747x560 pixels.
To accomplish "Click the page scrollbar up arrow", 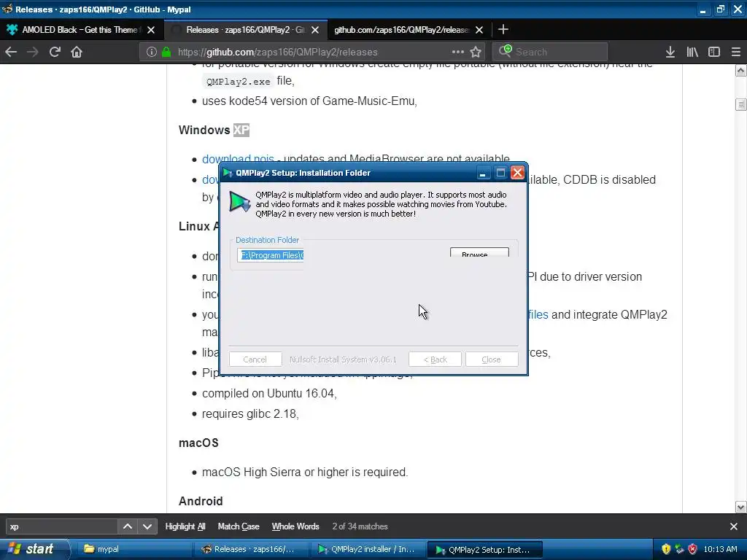I will [x=740, y=71].
